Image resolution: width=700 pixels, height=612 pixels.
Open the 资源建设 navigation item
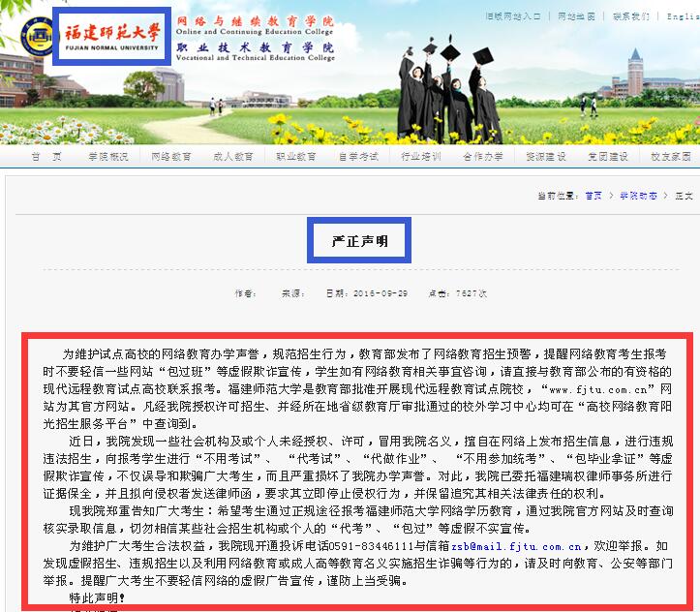(x=545, y=157)
